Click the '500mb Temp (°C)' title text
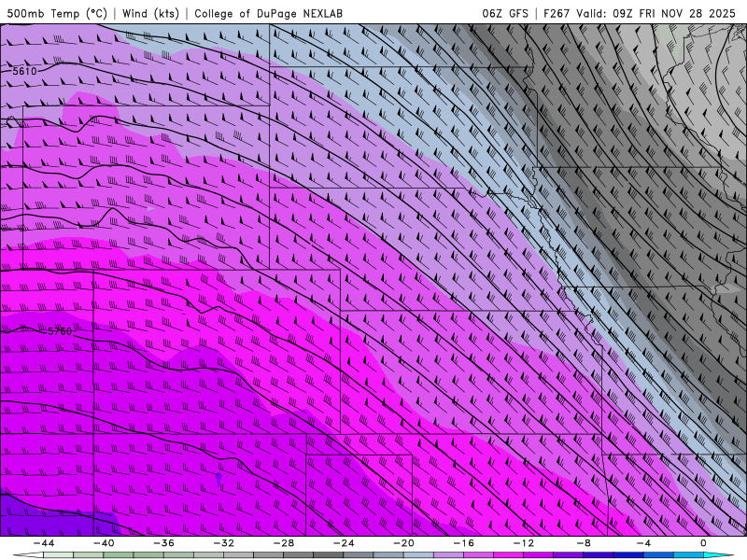 (x=57, y=14)
